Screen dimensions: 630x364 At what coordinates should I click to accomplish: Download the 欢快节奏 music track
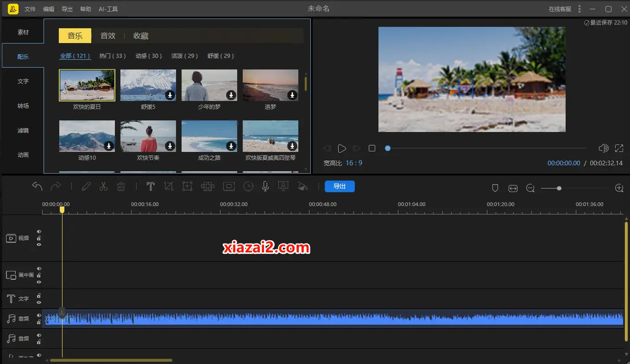click(170, 146)
